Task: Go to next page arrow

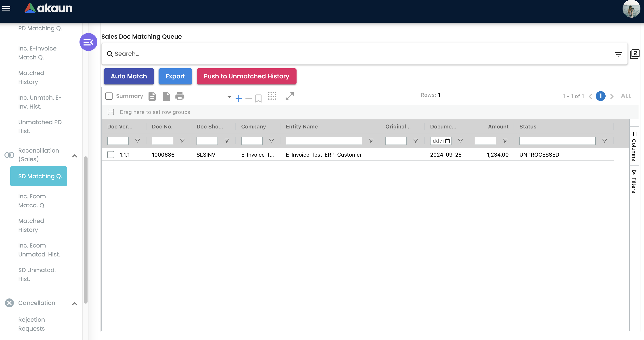Action: tap(612, 96)
